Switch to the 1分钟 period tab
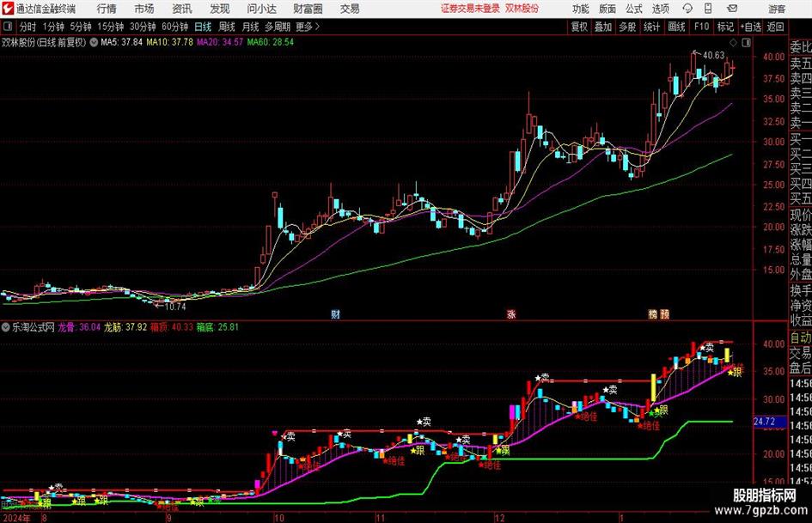This screenshot has width=812, height=523. coord(53,27)
